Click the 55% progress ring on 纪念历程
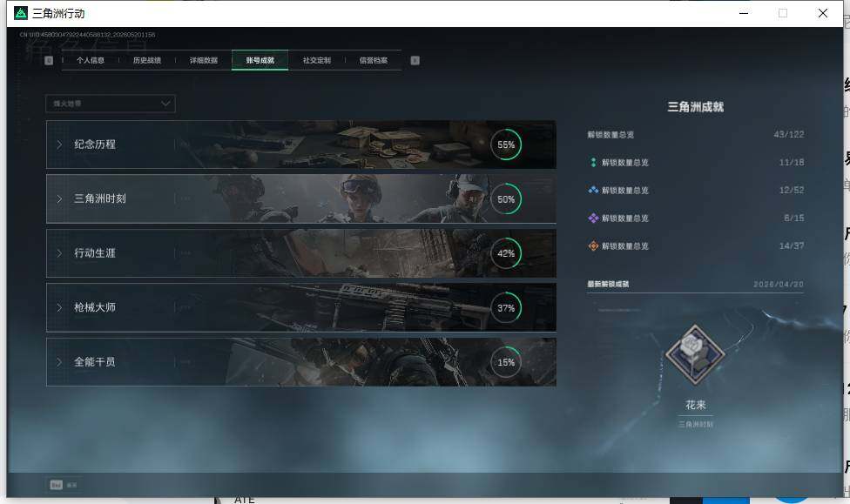 click(506, 144)
